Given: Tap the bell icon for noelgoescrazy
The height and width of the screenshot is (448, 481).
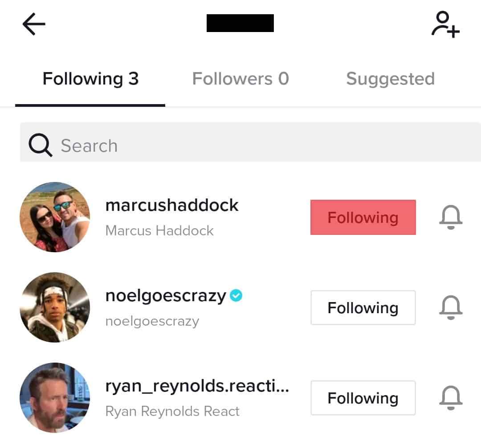Looking at the screenshot, I should pyautogui.click(x=451, y=308).
